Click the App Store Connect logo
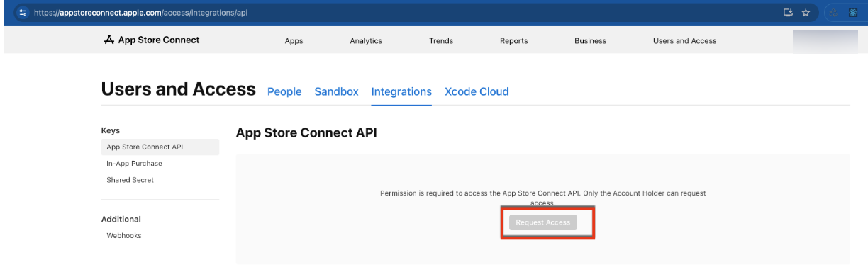 [x=151, y=40]
